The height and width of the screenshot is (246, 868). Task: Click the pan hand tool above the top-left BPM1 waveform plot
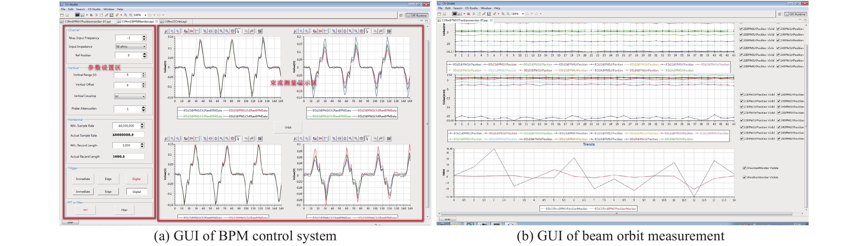(232, 31)
